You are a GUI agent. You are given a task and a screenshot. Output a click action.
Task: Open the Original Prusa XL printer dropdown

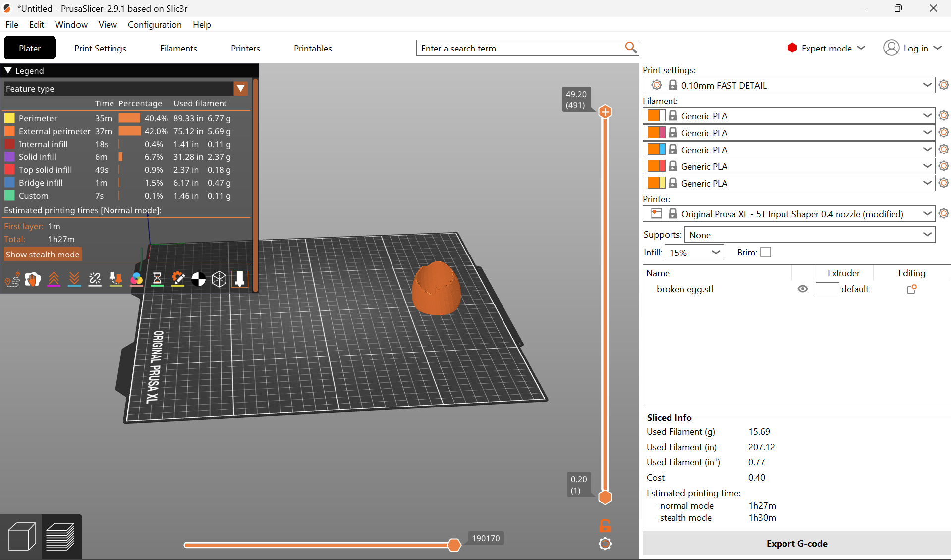(789, 214)
